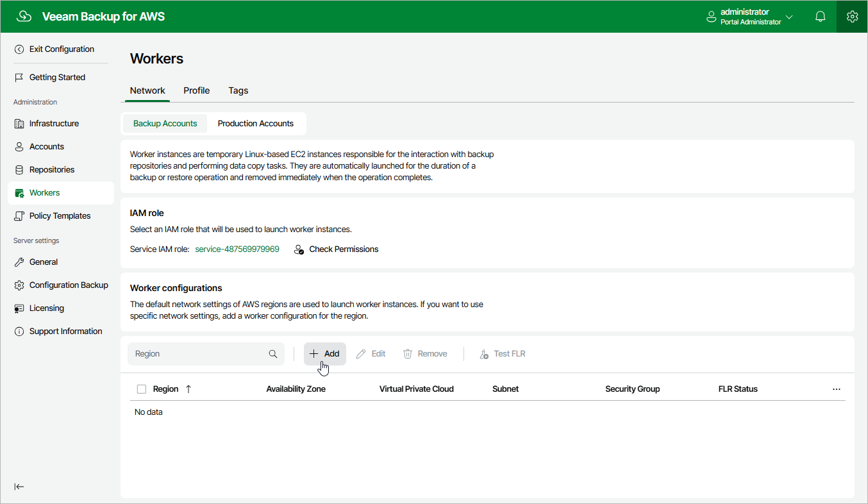Open the table column options ellipsis
The width and height of the screenshot is (868, 504).
click(836, 389)
